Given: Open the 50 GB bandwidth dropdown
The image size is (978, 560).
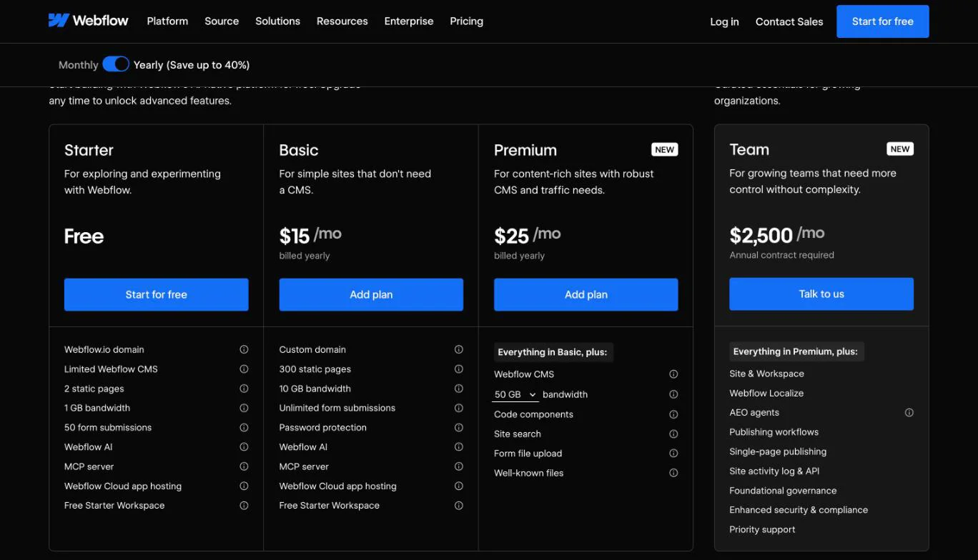Looking at the screenshot, I should tap(515, 394).
